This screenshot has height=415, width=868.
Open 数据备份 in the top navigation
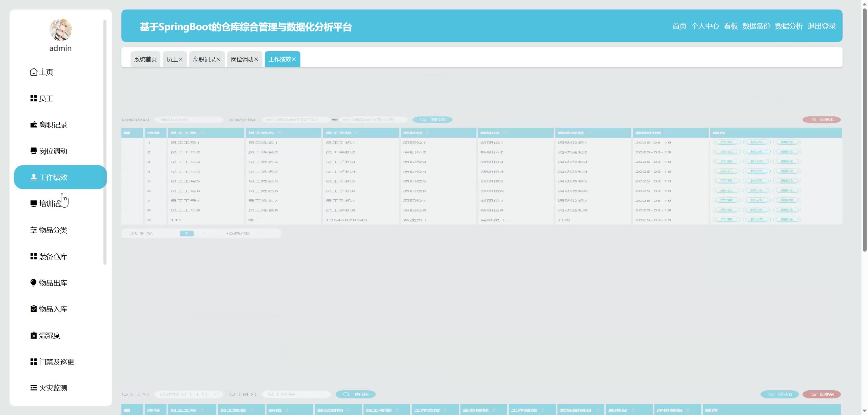[x=756, y=26]
